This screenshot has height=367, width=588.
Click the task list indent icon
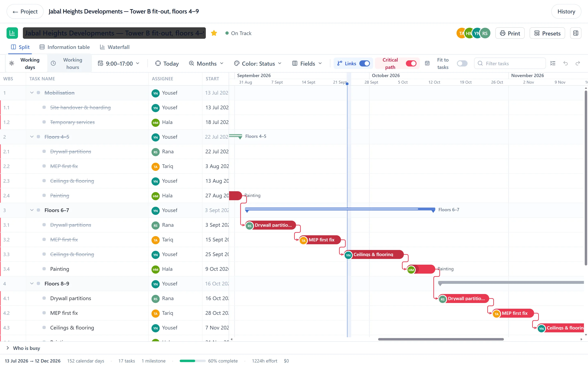(553, 63)
